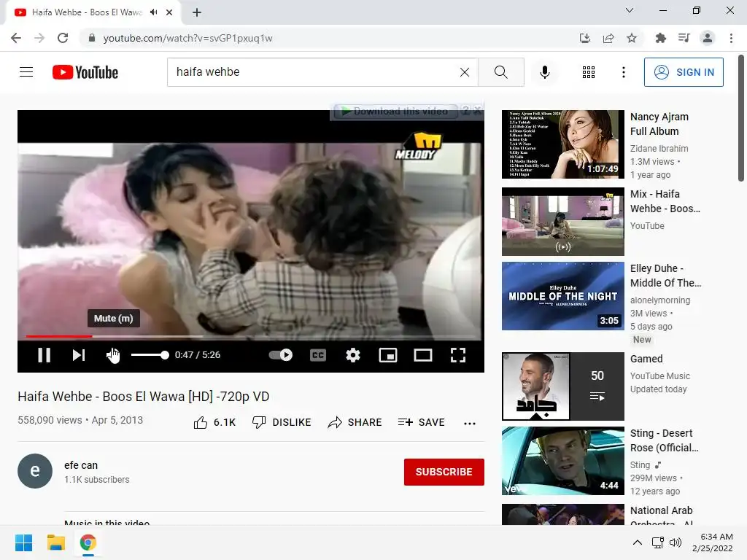This screenshot has height=560, width=747.
Task: Click the search magnifier button
Action: 500,72
